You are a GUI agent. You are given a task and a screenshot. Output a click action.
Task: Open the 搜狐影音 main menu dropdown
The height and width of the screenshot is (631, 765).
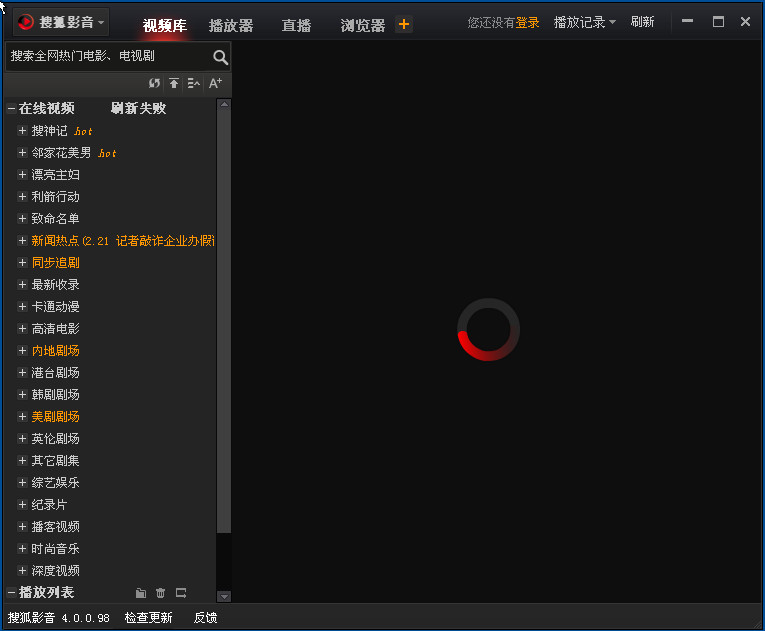pos(61,22)
